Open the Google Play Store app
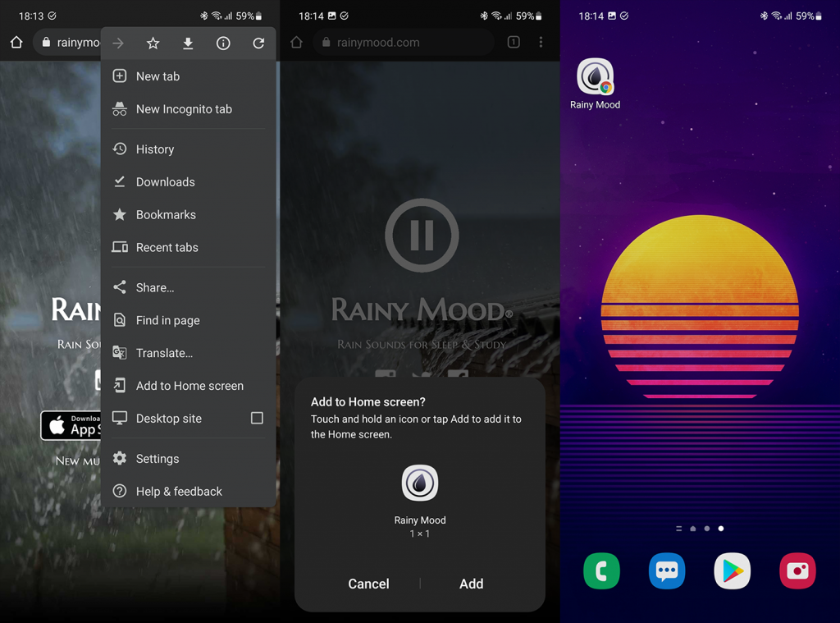The width and height of the screenshot is (840, 623). coord(733,571)
